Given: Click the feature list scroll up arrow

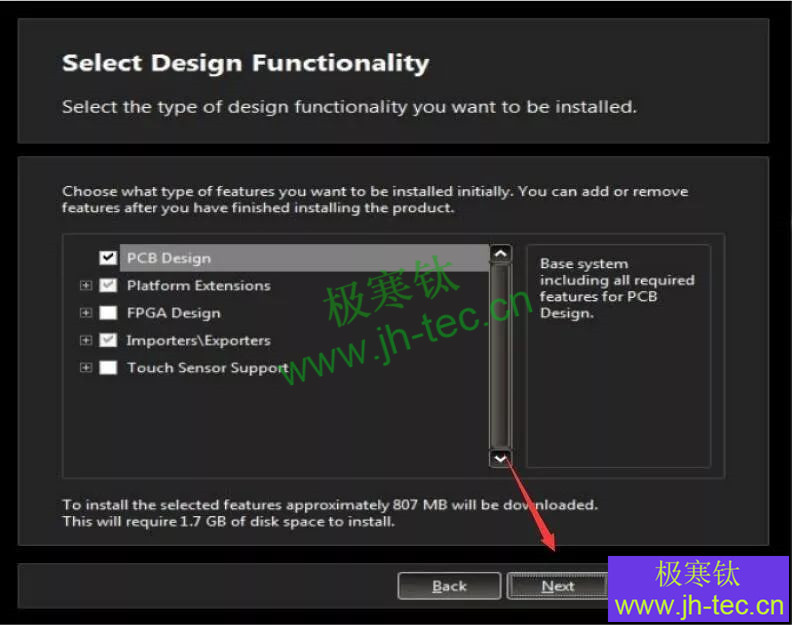Looking at the screenshot, I should click(501, 254).
